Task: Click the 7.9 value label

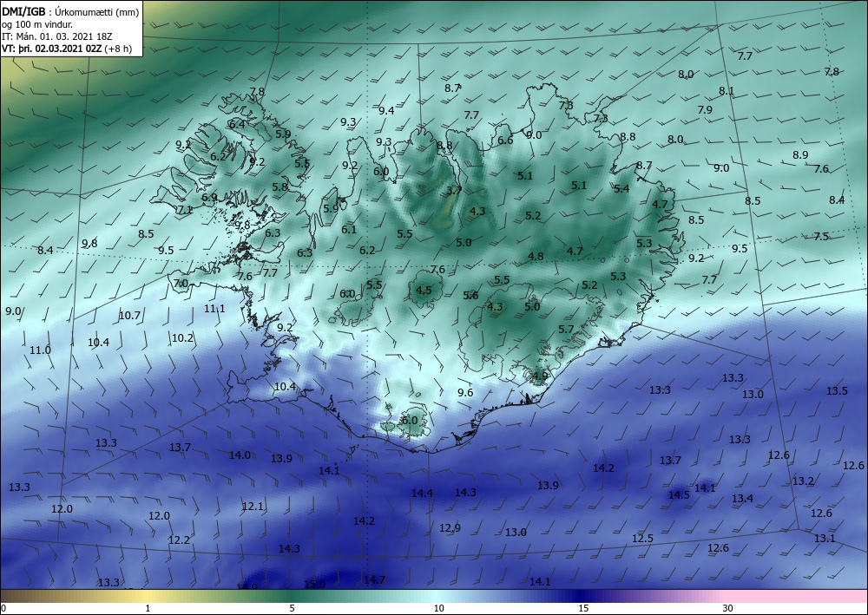Action: 705,110
